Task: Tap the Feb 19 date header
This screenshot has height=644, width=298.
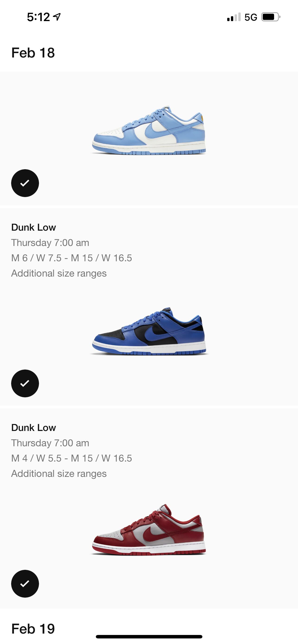Action: (33, 628)
